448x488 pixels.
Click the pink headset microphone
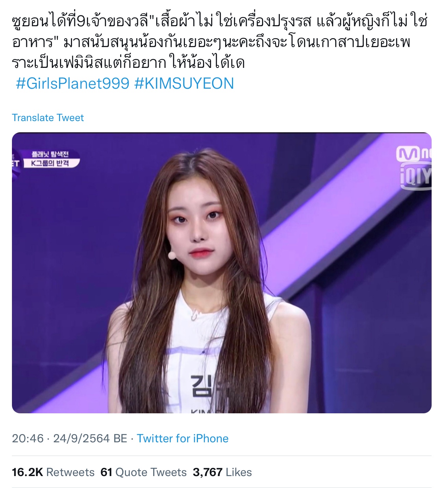172,255
